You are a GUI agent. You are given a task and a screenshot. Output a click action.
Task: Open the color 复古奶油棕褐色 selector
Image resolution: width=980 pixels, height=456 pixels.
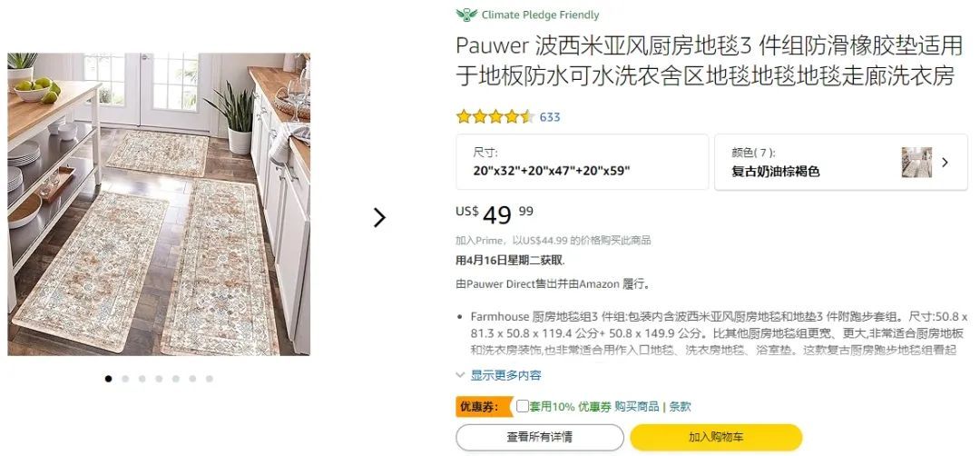coord(841,162)
